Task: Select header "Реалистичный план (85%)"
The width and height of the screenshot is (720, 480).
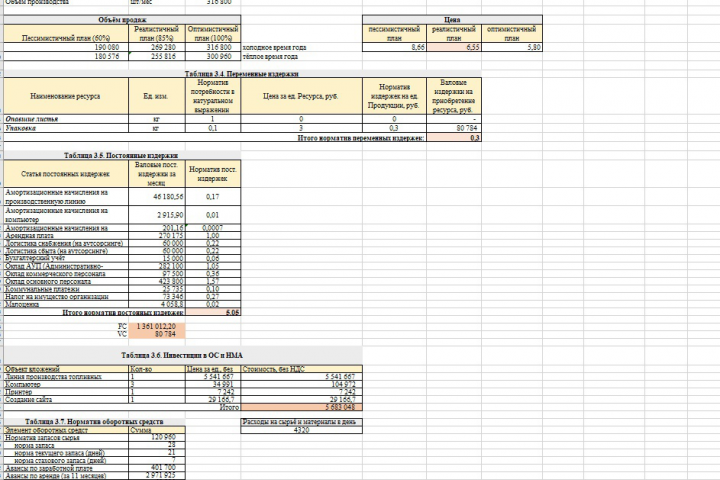Action: (x=157, y=34)
